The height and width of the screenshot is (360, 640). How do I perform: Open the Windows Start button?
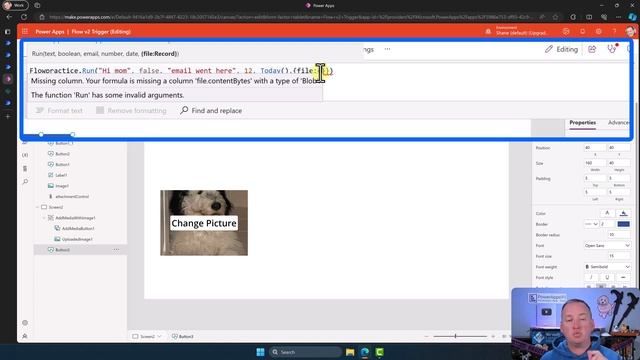coord(260,352)
